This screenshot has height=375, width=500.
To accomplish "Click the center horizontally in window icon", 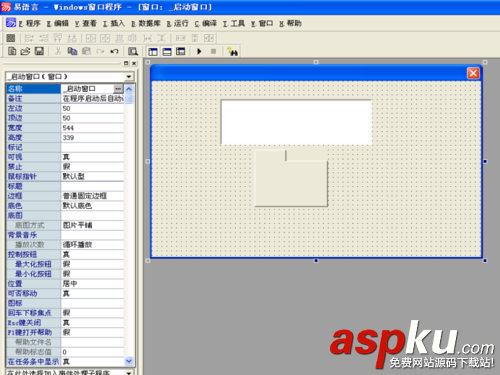I will [91, 38].
